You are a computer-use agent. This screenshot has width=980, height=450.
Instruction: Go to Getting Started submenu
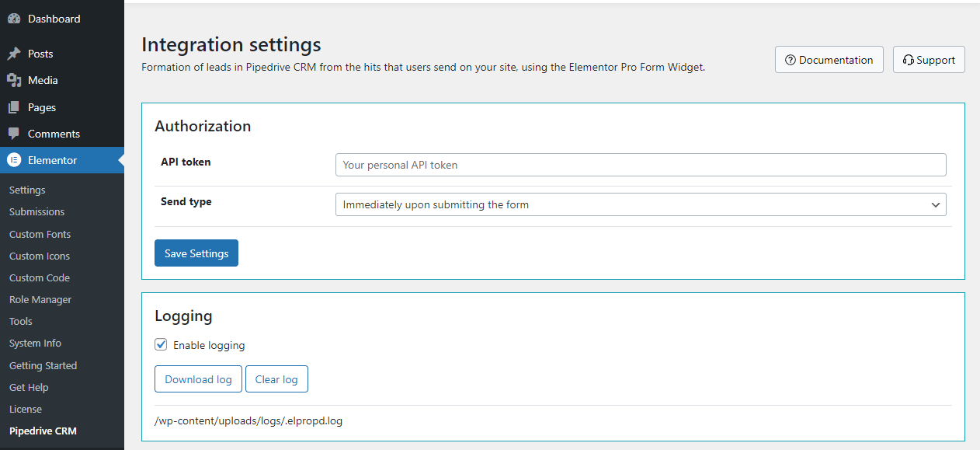[43, 365]
